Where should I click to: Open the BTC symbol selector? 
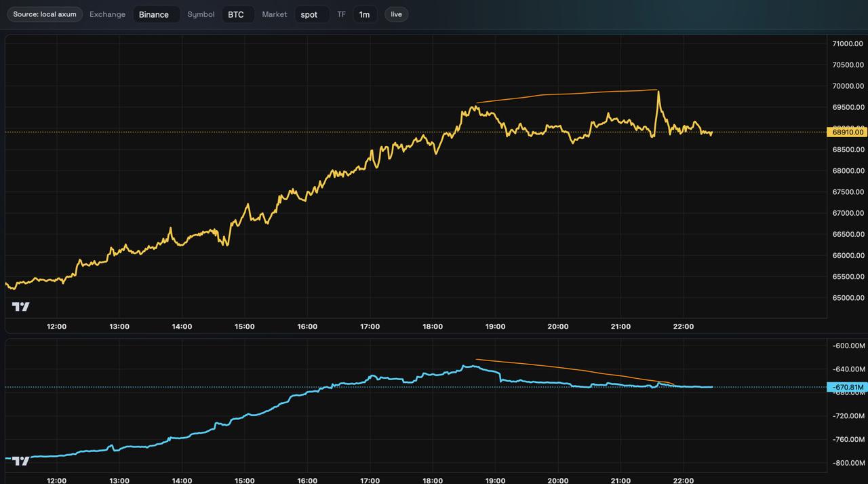[238, 14]
